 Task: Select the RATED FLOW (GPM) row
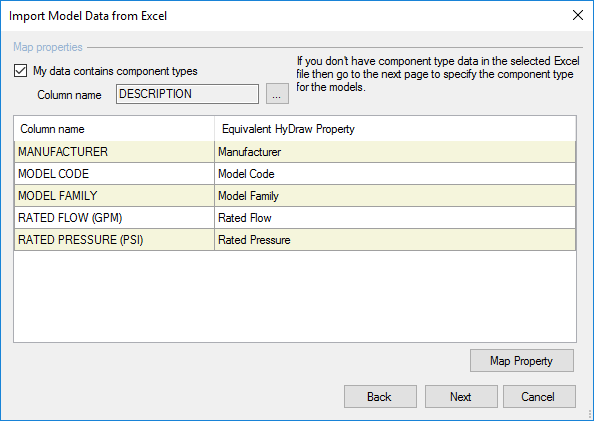[x=295, y=218]
